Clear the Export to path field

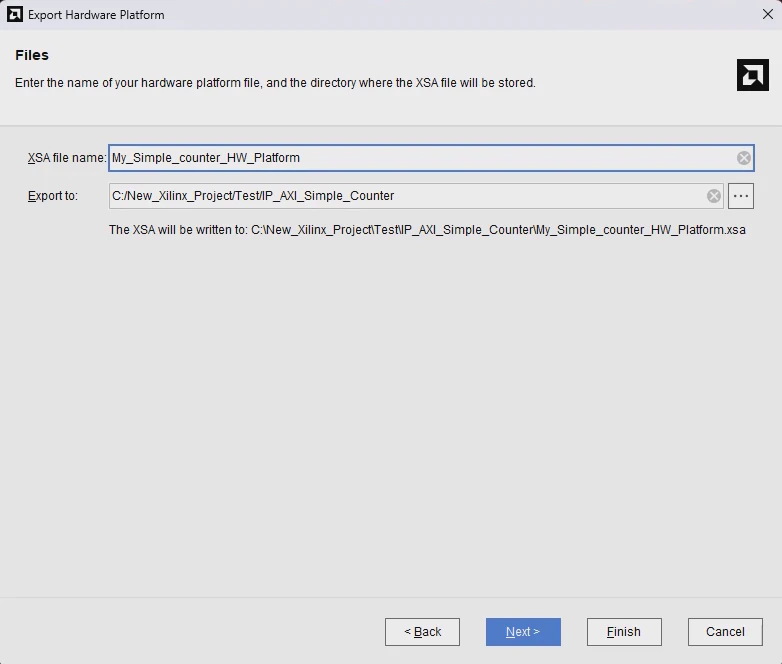(714, 196)
